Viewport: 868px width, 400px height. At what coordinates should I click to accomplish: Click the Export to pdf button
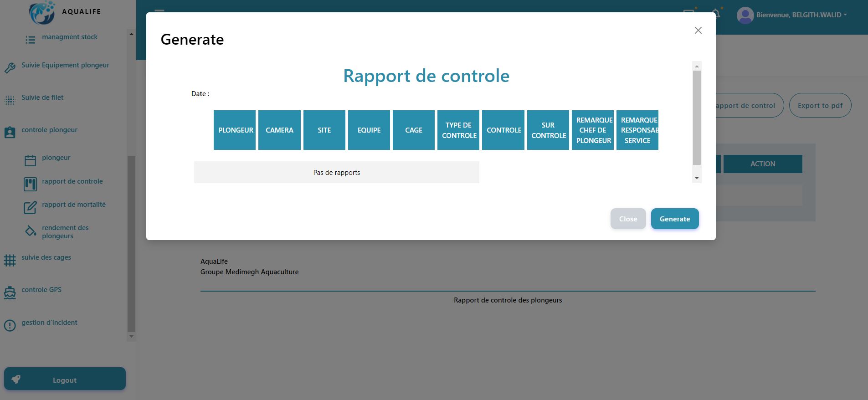(820, 105)
